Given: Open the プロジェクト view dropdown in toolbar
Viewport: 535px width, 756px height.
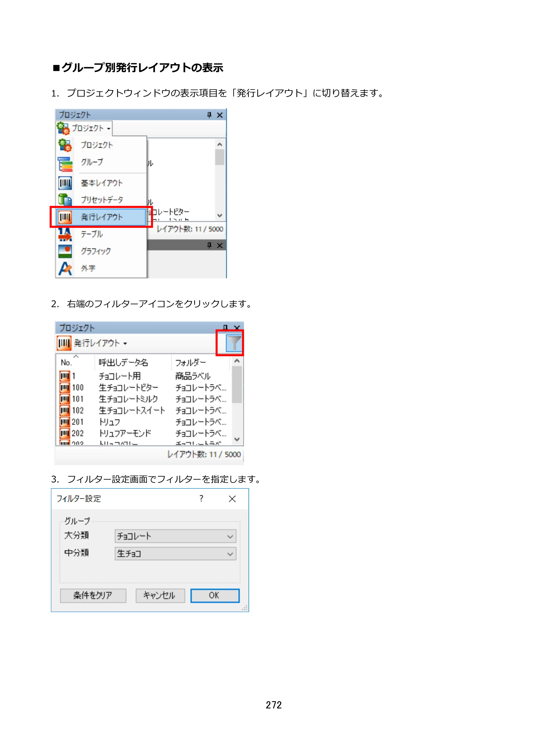Looking at the screenshot, I should point(84,128).
